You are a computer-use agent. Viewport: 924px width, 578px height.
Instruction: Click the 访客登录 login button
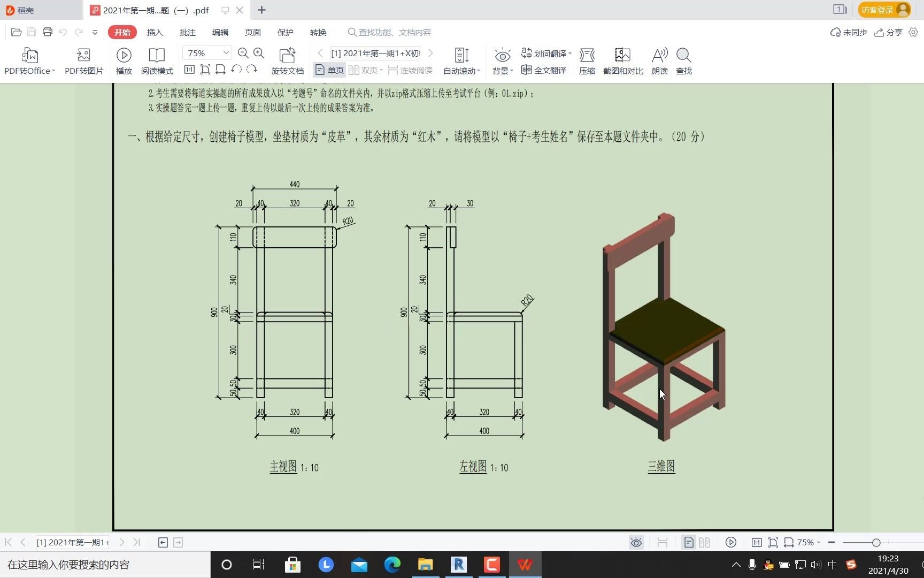pyautogui.click(x=883, y=10)
